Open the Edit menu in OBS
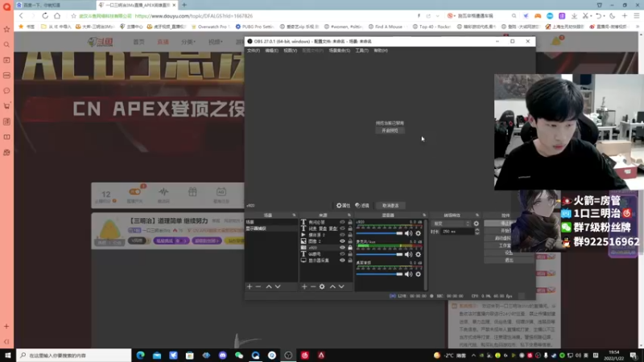This screenshot has width=644, height=362. tap(271, 51)
